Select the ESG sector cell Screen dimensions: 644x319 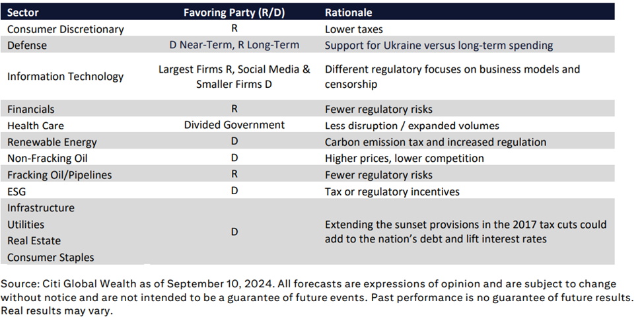(x=17, y=192)
